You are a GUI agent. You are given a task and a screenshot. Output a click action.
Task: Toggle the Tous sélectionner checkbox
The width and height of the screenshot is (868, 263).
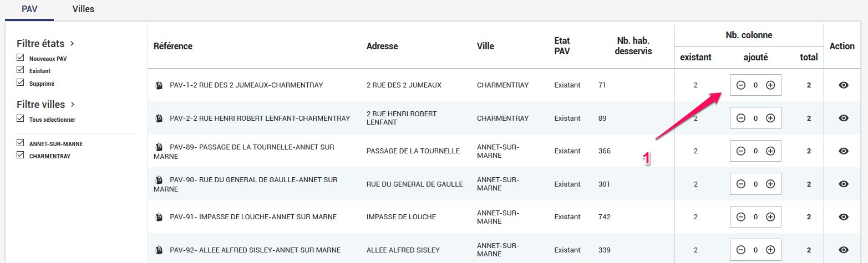pos(21,118)
